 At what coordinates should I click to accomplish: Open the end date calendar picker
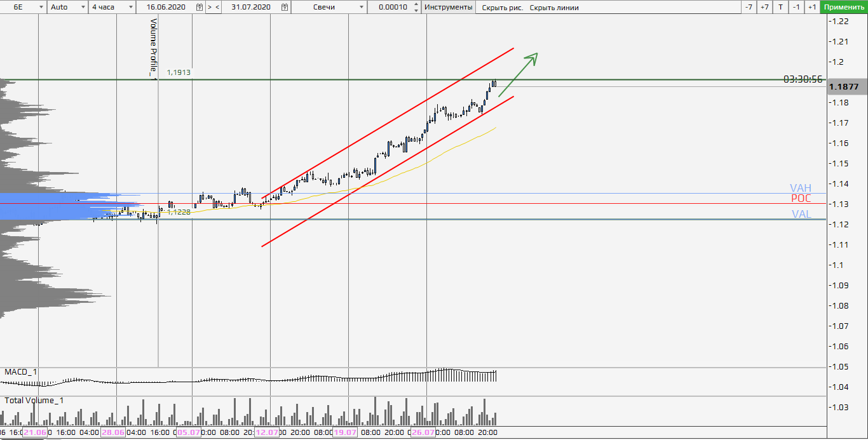(285, 7)
